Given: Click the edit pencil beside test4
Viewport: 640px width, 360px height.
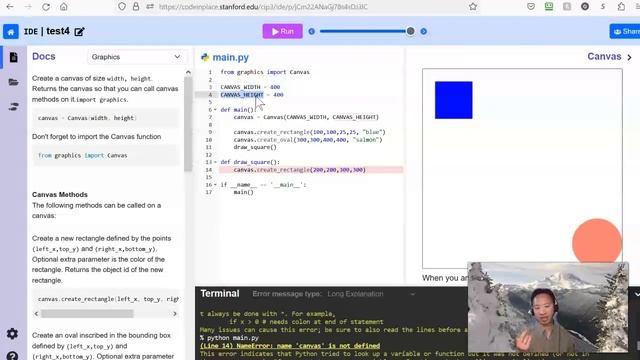Looking at the screenshot, I should pyautogui.click(x=79, y=31).
